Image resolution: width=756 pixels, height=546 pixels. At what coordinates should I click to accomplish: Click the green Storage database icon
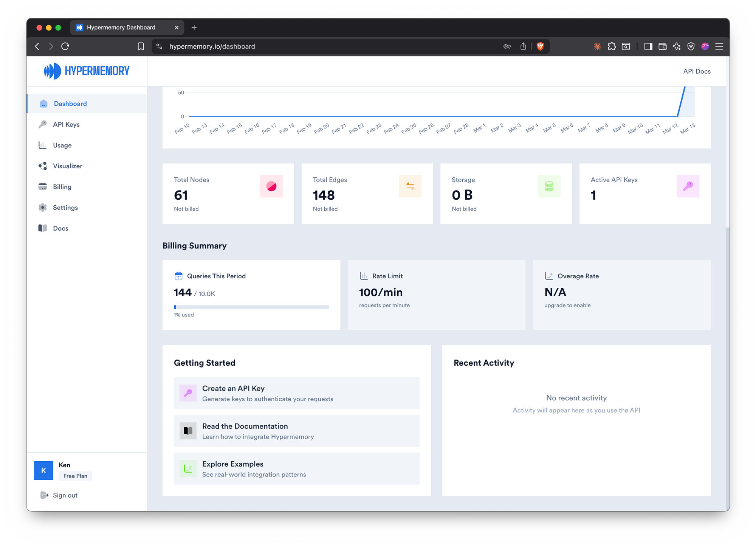tap(549, 186)
